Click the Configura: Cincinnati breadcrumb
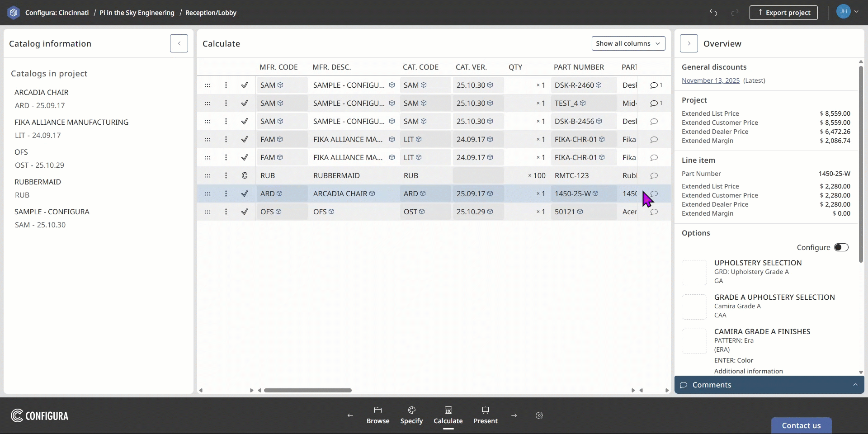 click(x=57, y=13)
